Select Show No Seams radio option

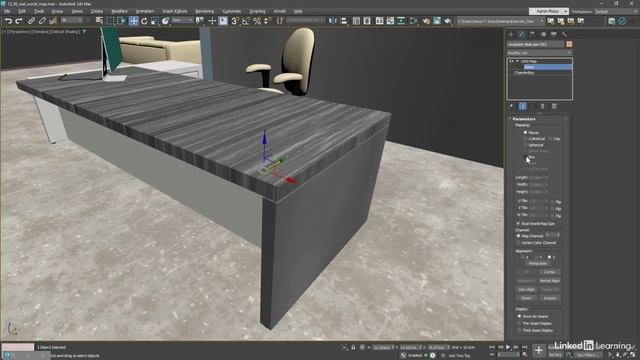519,316
